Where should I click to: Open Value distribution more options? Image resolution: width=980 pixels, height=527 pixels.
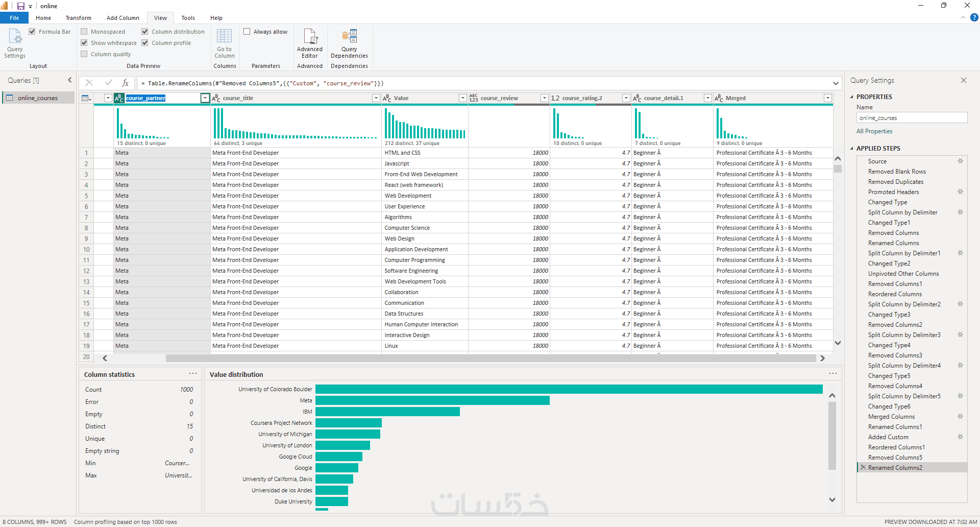[x=833, y=373]
